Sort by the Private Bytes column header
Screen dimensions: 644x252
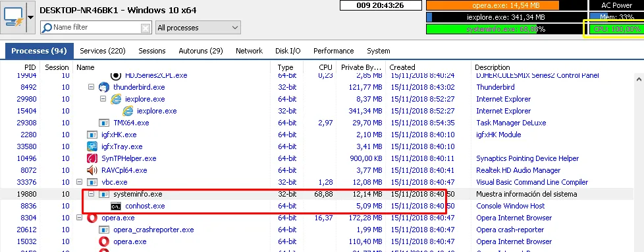point(361,67)
